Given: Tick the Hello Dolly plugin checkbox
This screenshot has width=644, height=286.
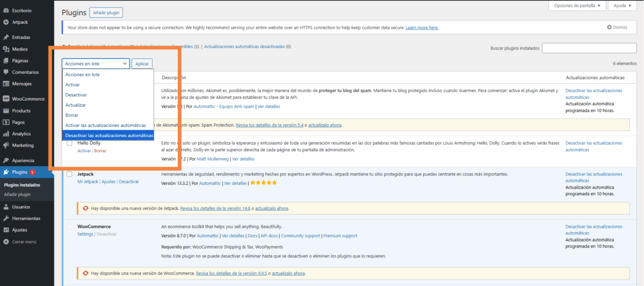Looking at the screenshot, I should 69,143.
